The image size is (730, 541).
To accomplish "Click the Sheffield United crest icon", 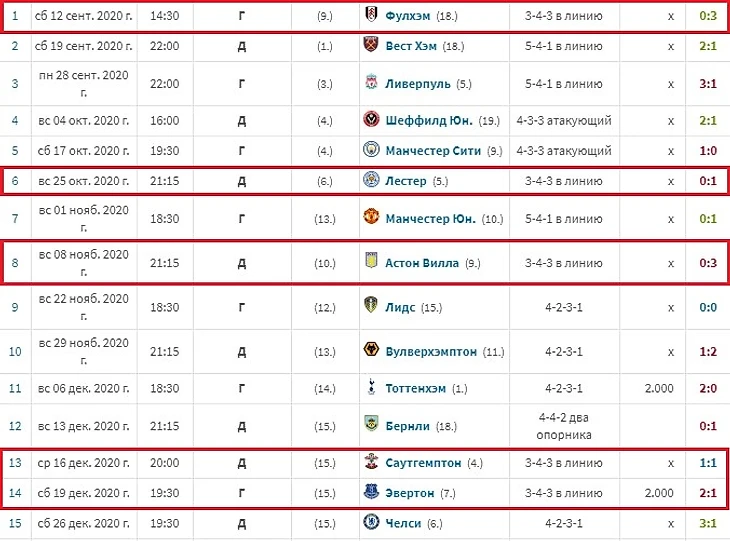I will [370, 121].
